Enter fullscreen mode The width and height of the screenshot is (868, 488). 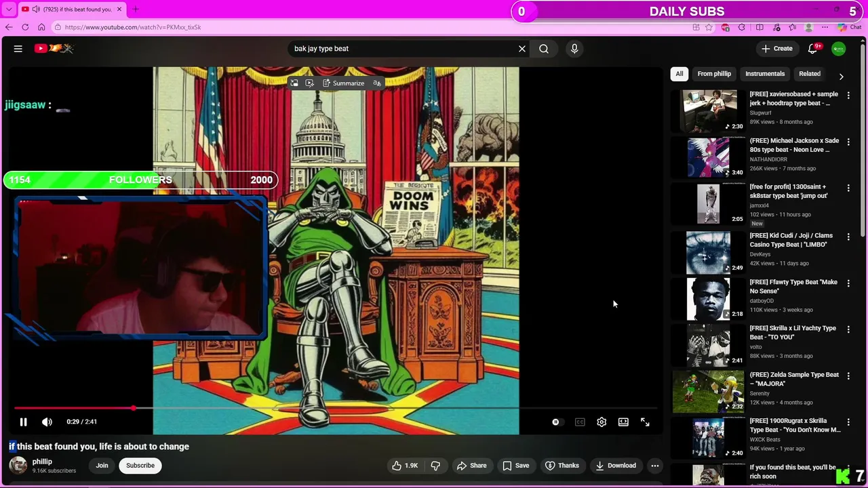(x=645, y=422)
